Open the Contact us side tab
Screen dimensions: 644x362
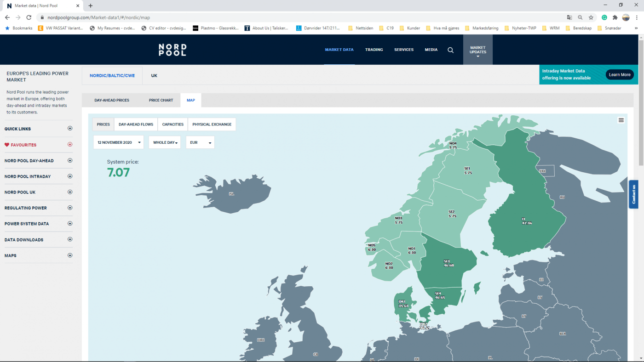click(633, 194)
